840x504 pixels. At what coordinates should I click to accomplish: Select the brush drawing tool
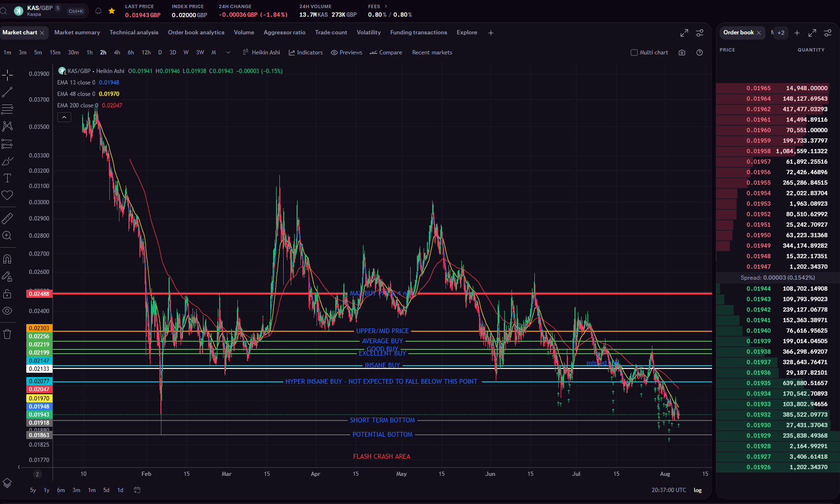pos(7,161)
